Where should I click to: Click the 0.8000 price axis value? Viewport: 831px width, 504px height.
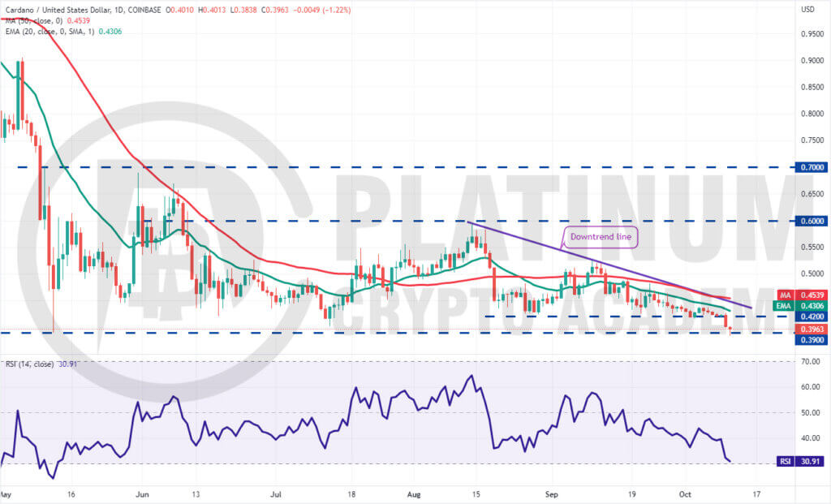pos(812,114)
